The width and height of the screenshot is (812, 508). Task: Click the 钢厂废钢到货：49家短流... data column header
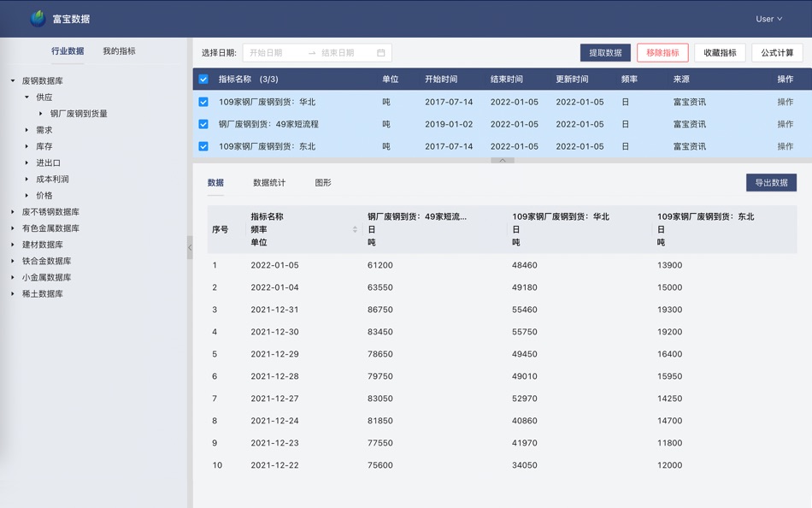coord(417,216)
